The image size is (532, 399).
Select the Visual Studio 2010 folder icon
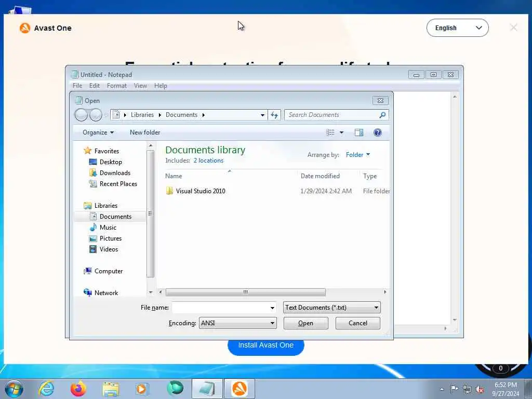tap(170, 191)
